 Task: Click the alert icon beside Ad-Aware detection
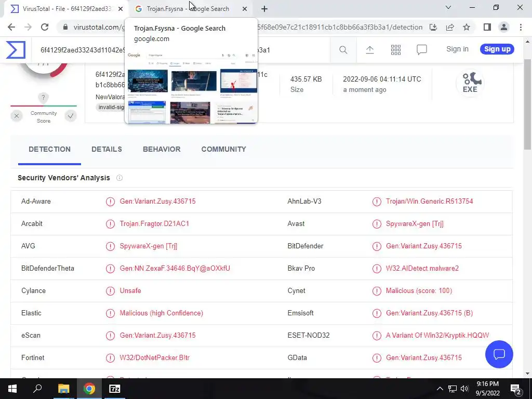pos(110,202)
